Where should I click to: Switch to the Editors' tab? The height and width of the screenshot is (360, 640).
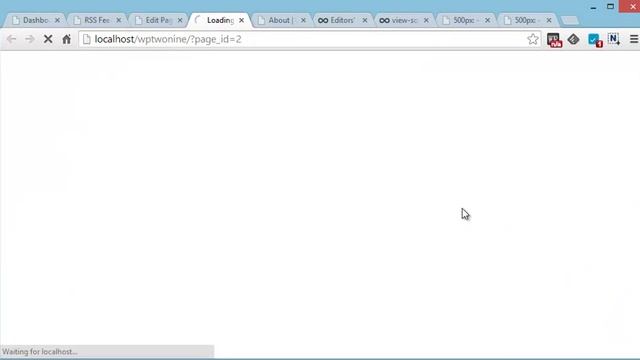tap(343, 20)
